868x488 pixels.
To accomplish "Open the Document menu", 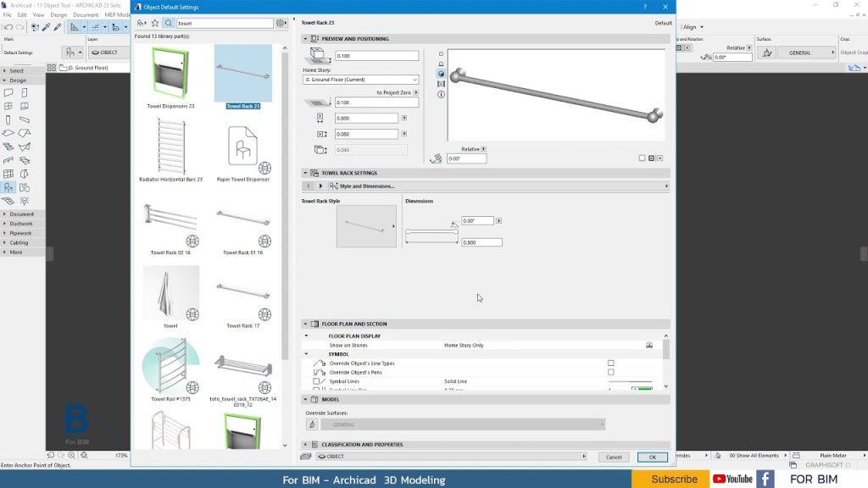I will (x=85, y=14).
